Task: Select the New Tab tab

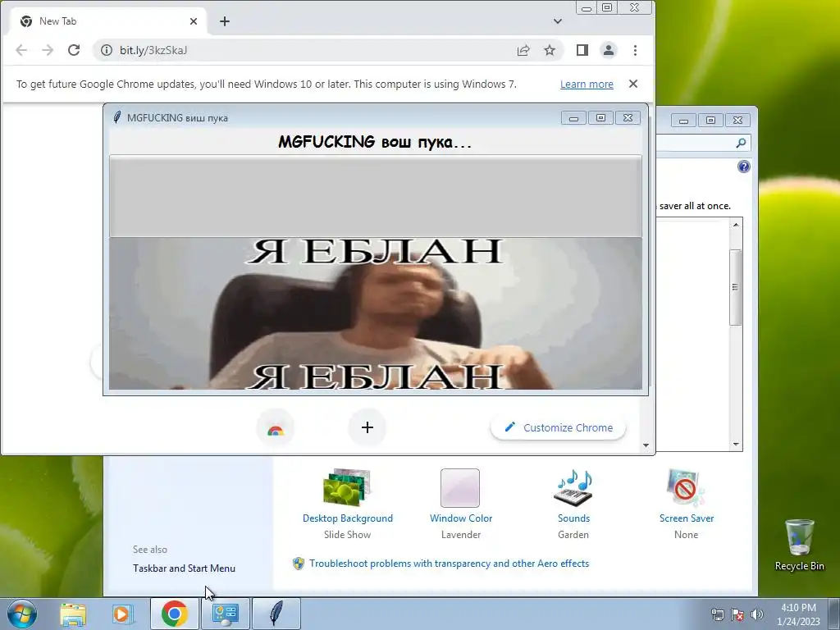Action: (109, 21)
